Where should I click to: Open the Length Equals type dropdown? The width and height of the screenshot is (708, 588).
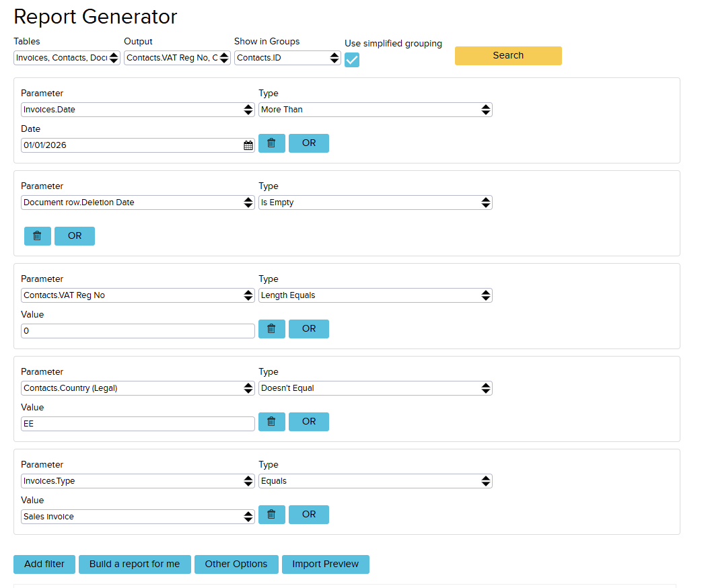(375, 295)
